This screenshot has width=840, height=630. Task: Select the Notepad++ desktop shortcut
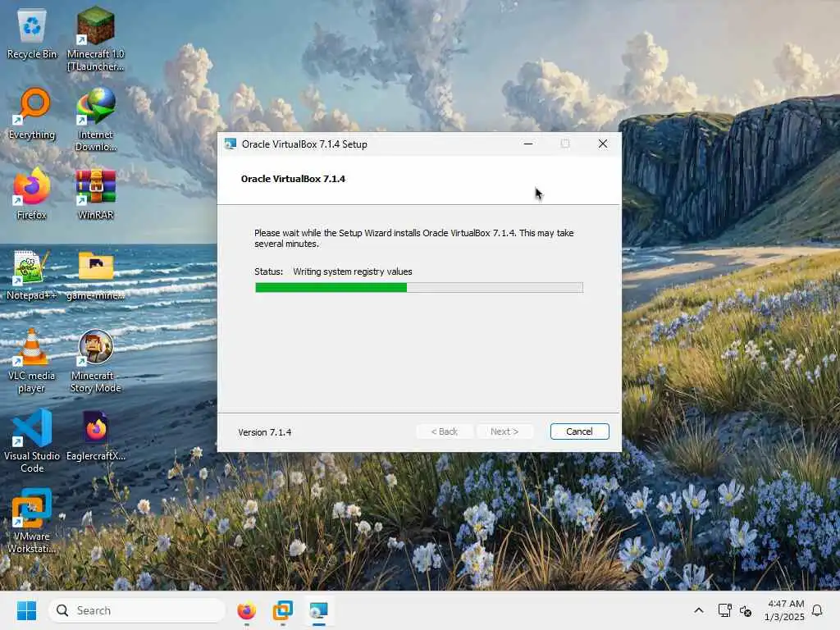click(32, 274)
